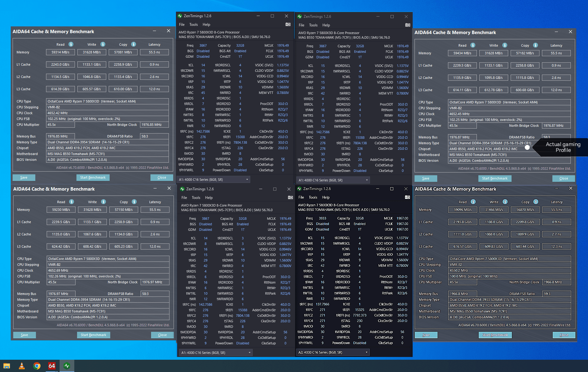Open File menu in top-right ZenTimings window
Screen dimensions: 588x372
(302, 25)
